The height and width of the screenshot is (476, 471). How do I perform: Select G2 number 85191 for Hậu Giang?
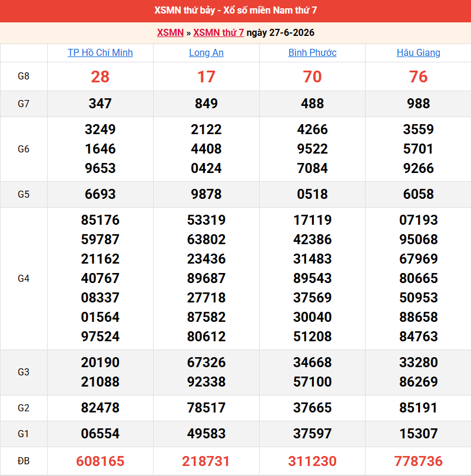click(x=418, y=408)
